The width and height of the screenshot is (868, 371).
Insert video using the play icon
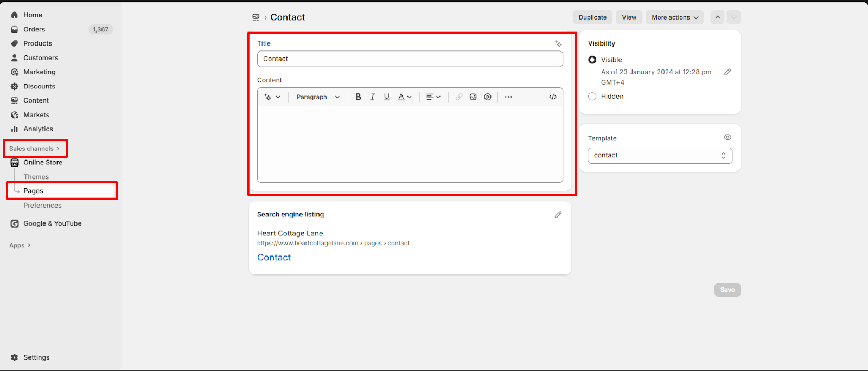click(x=488, y=97)
